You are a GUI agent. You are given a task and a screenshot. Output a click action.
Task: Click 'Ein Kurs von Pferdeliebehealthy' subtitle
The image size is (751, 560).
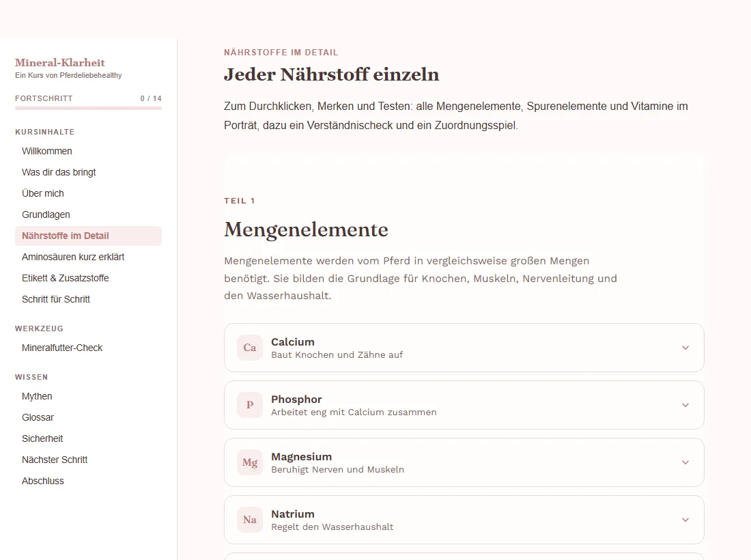coord(68,75)
